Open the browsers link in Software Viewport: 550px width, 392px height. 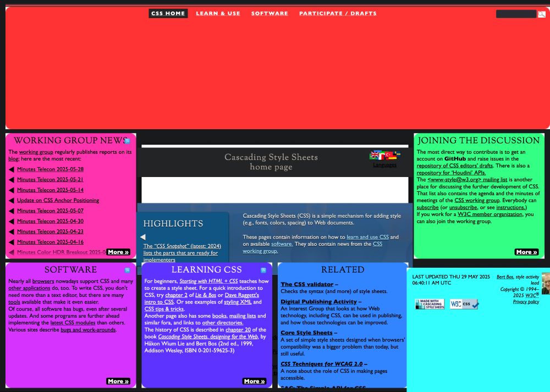coord(43,281)
